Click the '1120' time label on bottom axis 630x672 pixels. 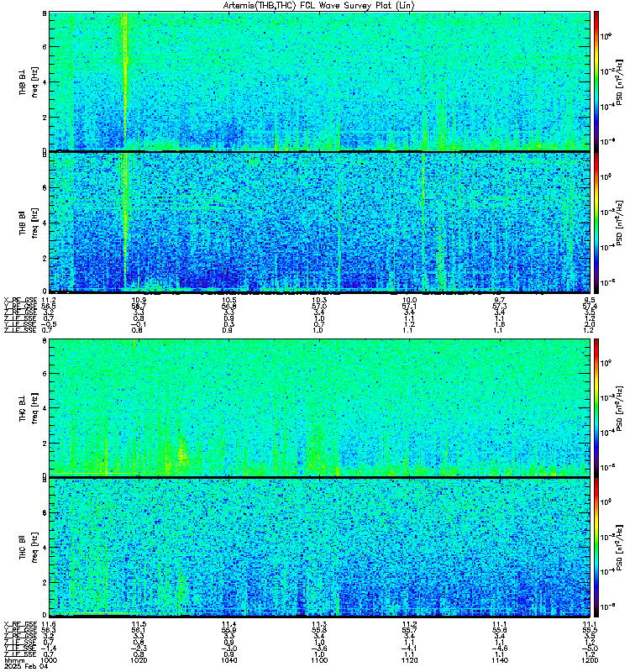(409, 660)
